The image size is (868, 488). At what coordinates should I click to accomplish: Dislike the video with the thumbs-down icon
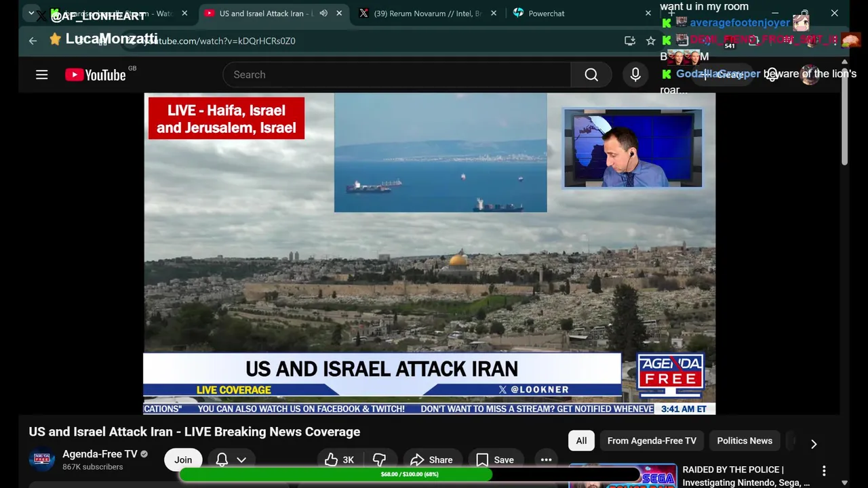(380, 460)
